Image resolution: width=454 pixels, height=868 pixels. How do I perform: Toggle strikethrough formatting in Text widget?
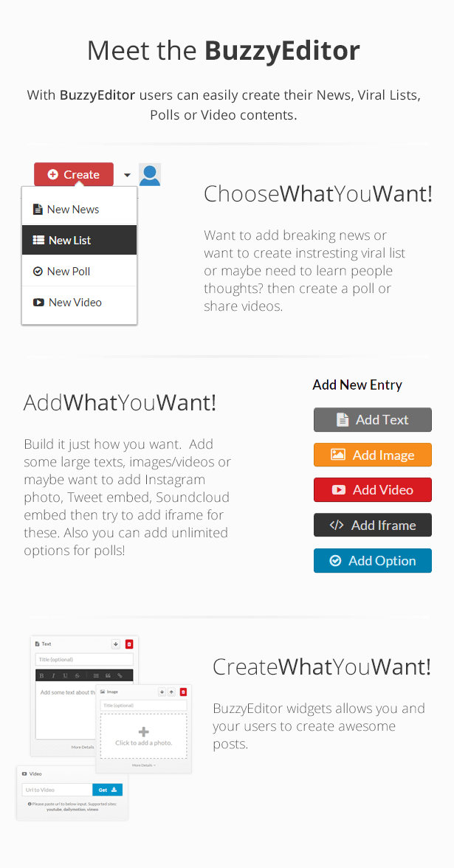pyautogui.click(x=78, y=675)
